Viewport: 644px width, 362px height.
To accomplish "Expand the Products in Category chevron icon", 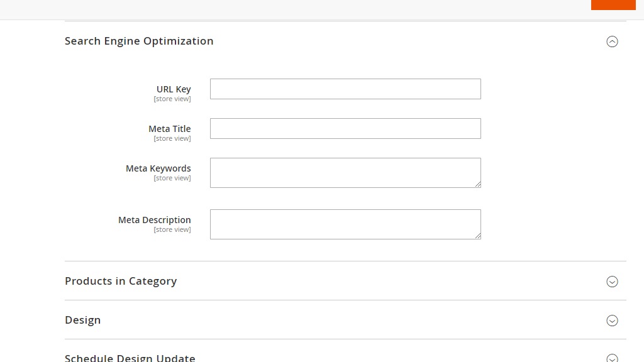I will pos(612,282).
